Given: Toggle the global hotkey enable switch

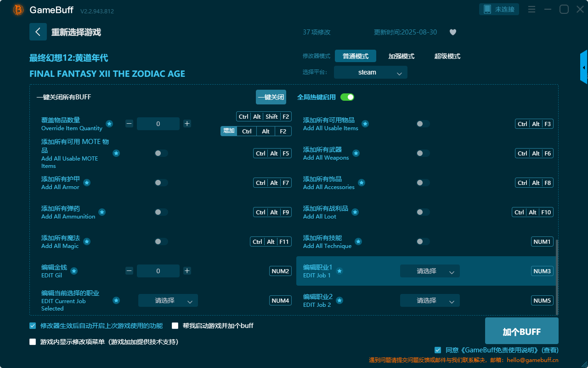Looking at the screenshot, I should (x=347, y=97).
